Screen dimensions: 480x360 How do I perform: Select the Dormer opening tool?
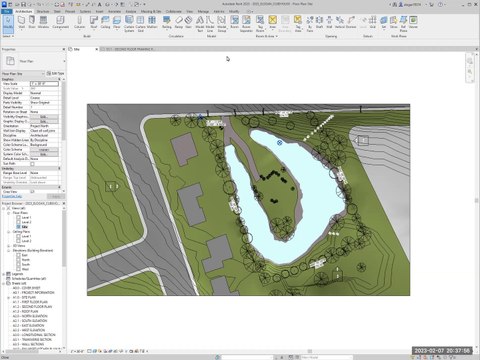point(351,22)
